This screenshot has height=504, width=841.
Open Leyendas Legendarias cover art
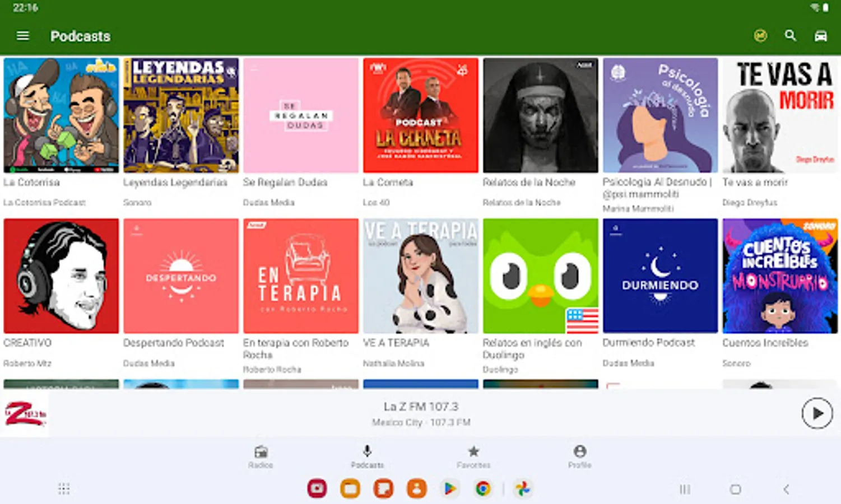point(181,115)
